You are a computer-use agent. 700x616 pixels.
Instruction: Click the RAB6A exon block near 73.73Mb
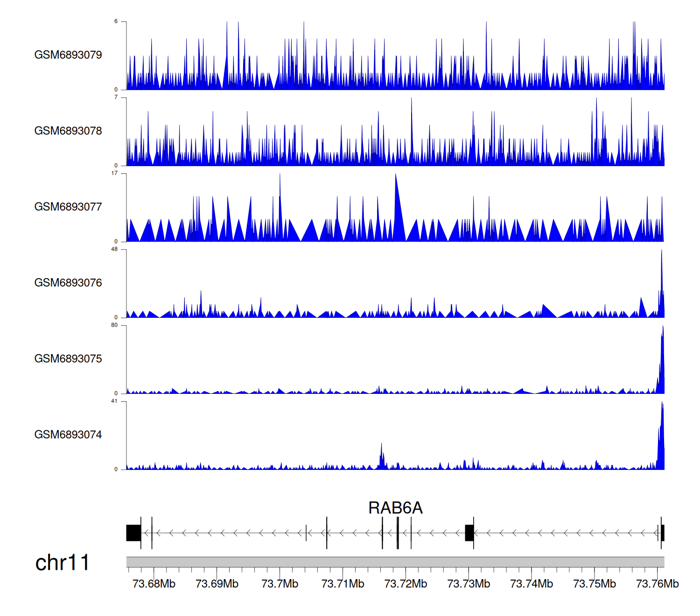[469, 533]
